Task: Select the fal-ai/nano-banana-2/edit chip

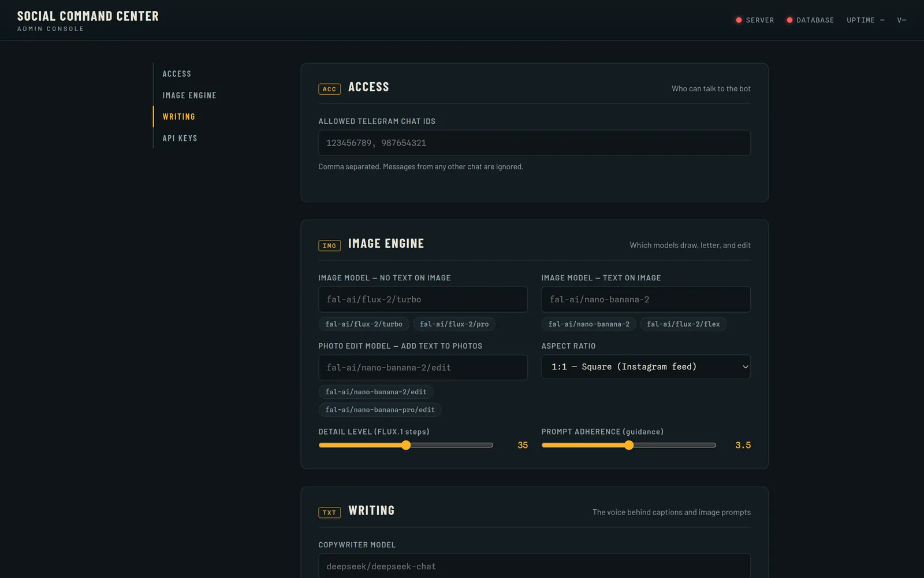Action: coord(376,392)
